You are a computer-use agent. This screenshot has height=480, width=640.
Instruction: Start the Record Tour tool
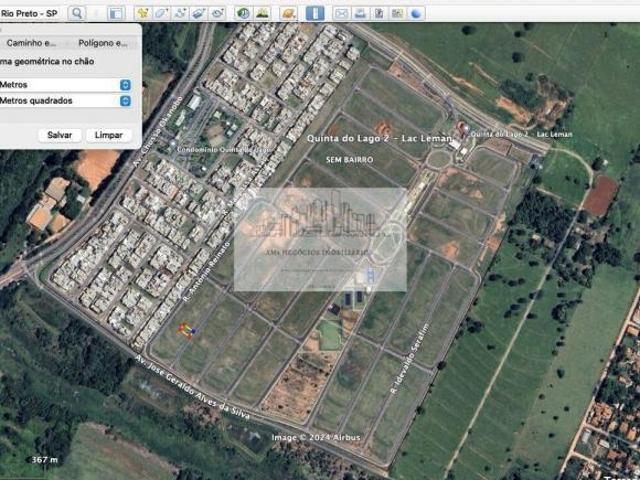click(x=218, y=13)
